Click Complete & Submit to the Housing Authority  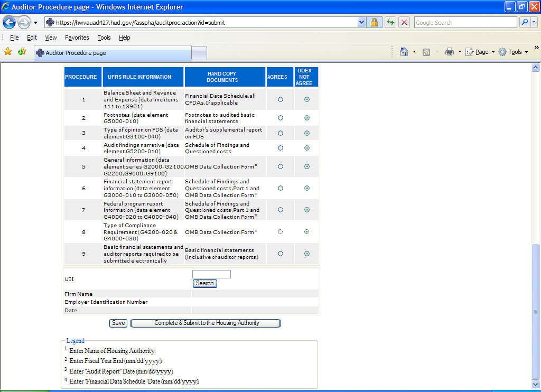206,323
